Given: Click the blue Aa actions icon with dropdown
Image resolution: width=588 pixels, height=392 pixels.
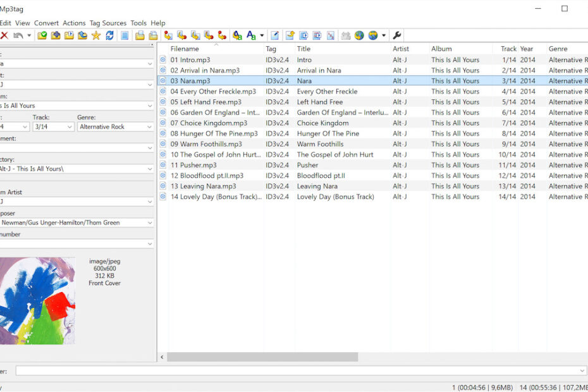Looking at the screenshot, I should click(251, 36).
